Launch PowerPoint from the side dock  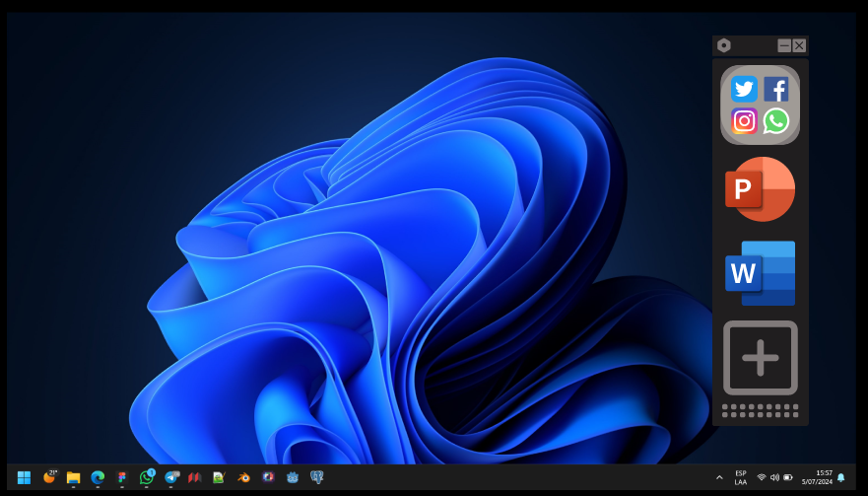760,189
